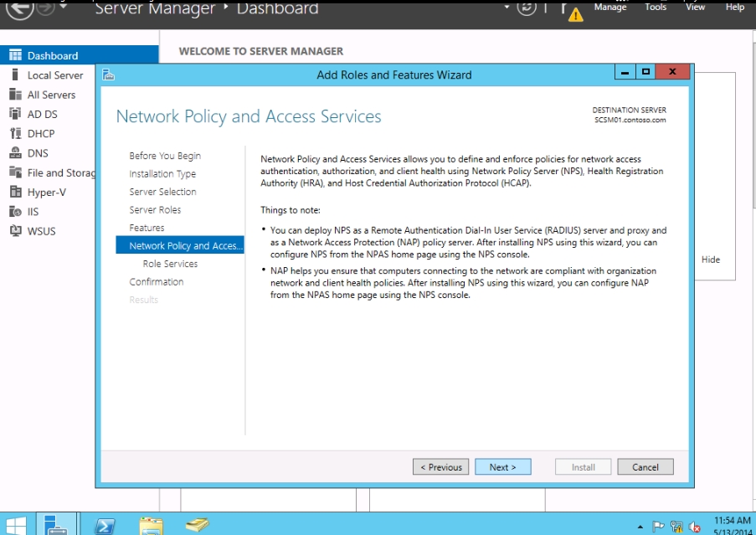Go to Confirmation step
Viewport: 756px width, 535px height.
pos(157,281)
